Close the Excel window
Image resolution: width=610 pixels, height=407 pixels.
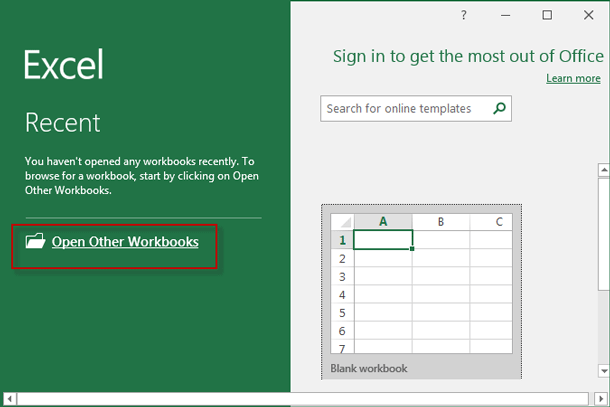[589, 15]
